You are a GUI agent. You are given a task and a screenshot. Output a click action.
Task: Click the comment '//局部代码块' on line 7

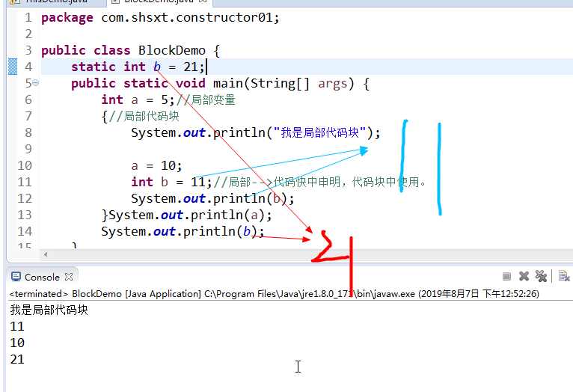point(144,116)
